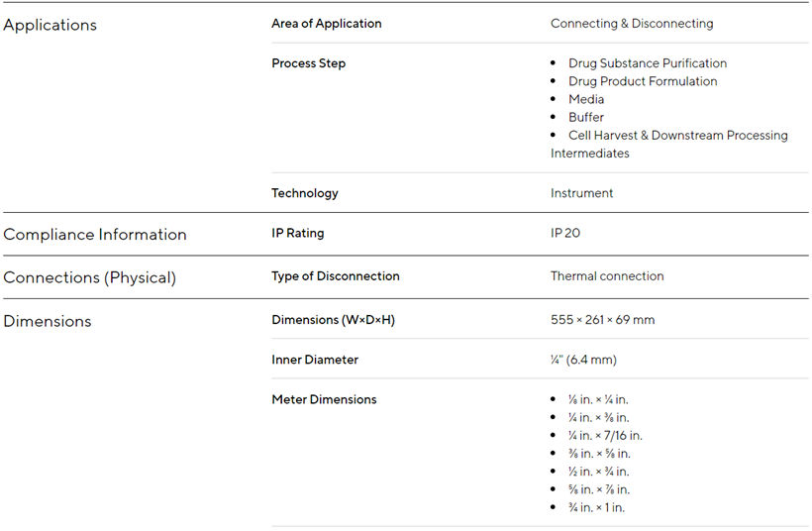Click the IP Rating label
The width and height of the screenshot is (812, 531).
click(297, 234)
